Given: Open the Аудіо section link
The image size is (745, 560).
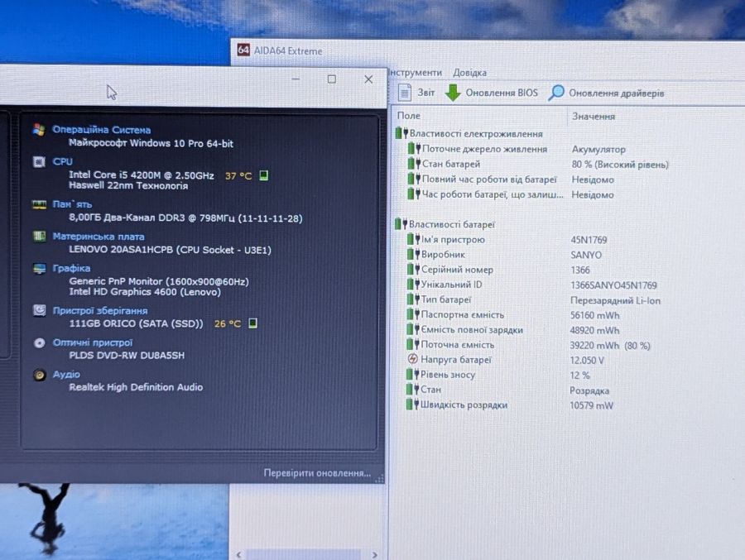Looking at the screenshot, I should click(66, 374).
